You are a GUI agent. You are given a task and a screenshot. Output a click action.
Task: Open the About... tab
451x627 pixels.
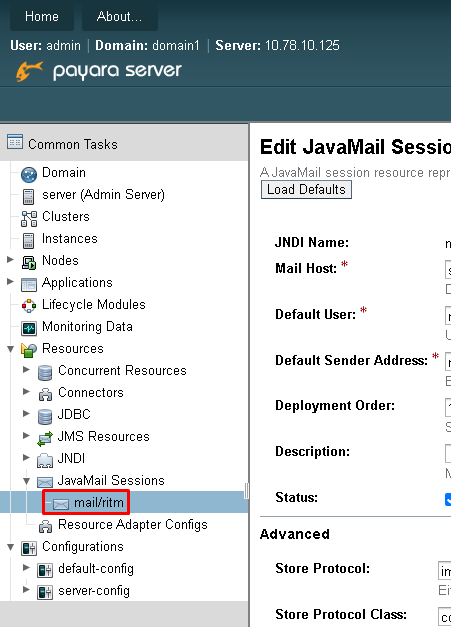click(120, 16)
